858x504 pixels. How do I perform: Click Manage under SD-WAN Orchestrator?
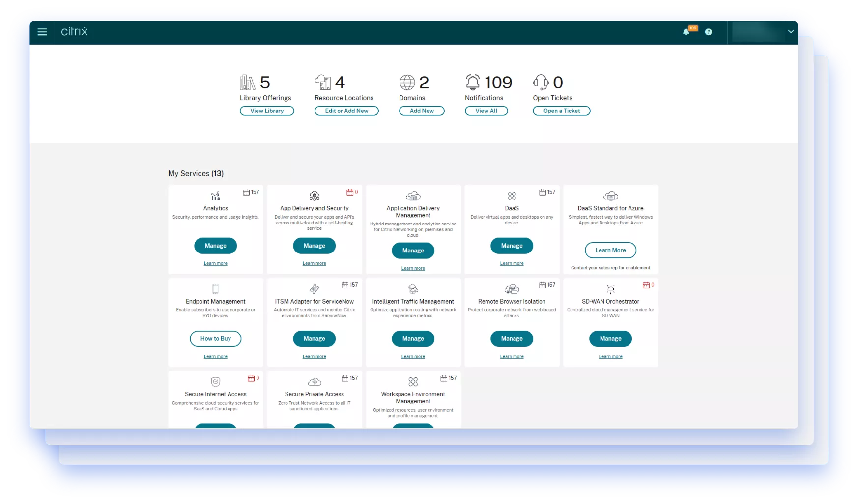611,339
